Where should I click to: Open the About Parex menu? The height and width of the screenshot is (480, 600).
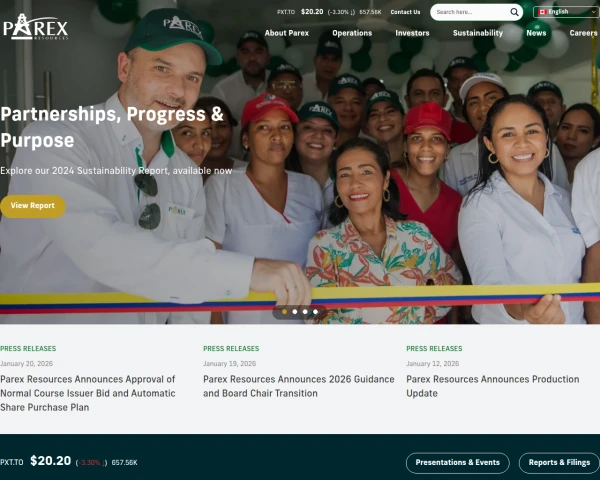pyautogui.click(x=287, y=33)
